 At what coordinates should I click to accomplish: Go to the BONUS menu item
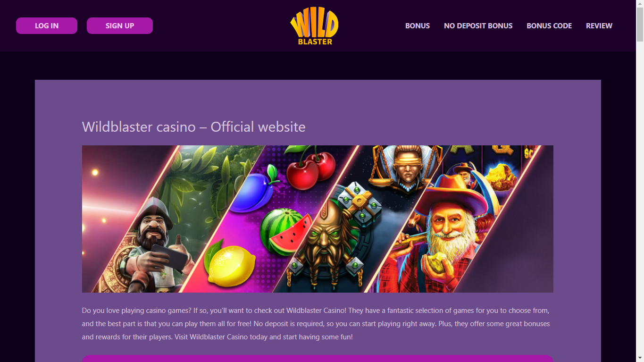[418, 26]
